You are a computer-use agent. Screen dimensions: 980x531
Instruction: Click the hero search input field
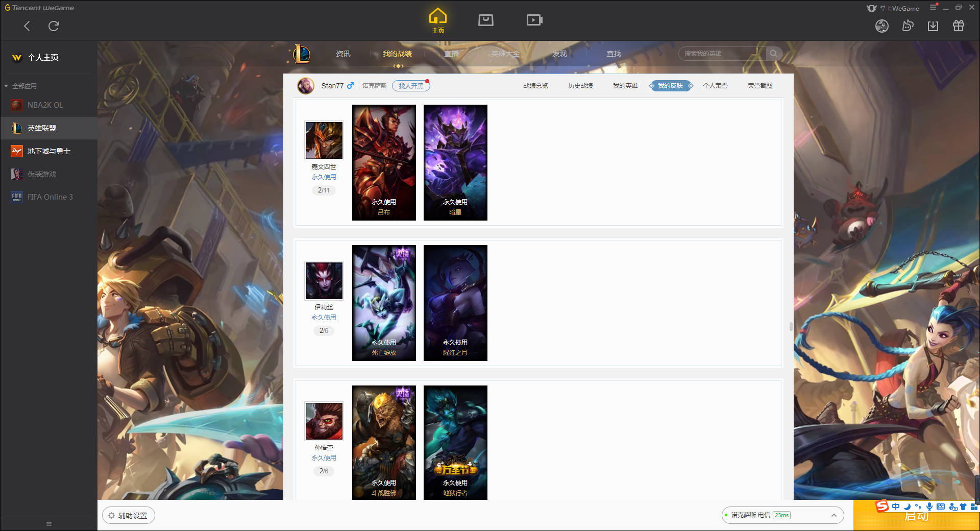pyautogui.click(x=723, y=54)
